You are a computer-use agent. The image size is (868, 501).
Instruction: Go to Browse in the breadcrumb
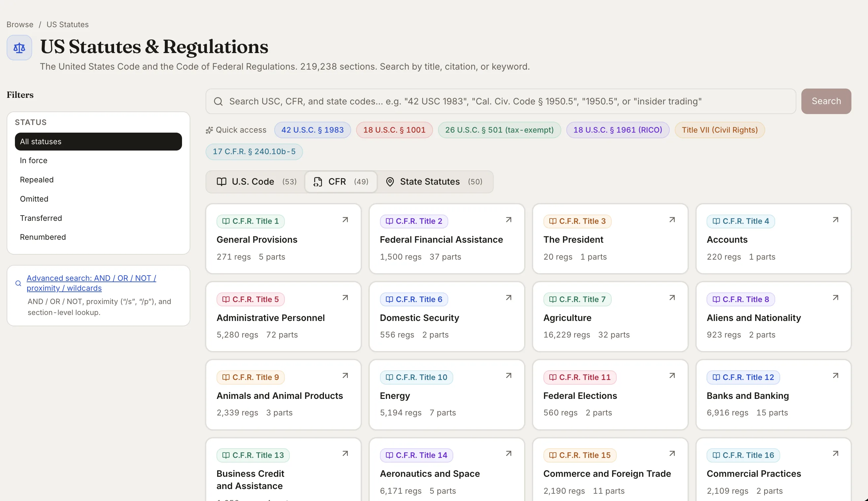coord(20,25)
